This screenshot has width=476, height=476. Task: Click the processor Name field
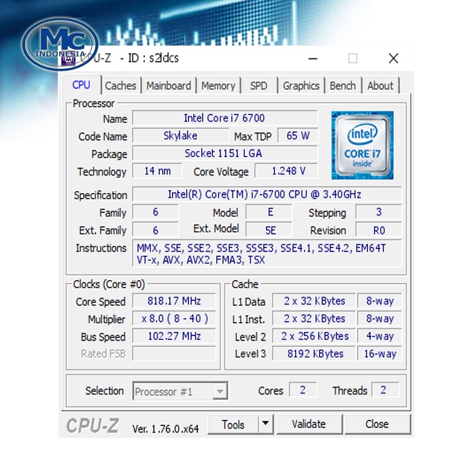(224, 118)
